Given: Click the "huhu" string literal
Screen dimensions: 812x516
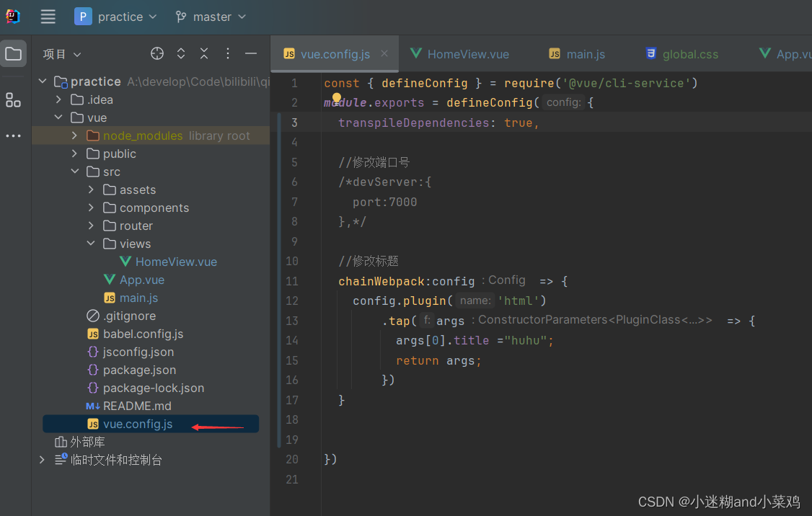Looking at the screenshot, I should (526, 341).
